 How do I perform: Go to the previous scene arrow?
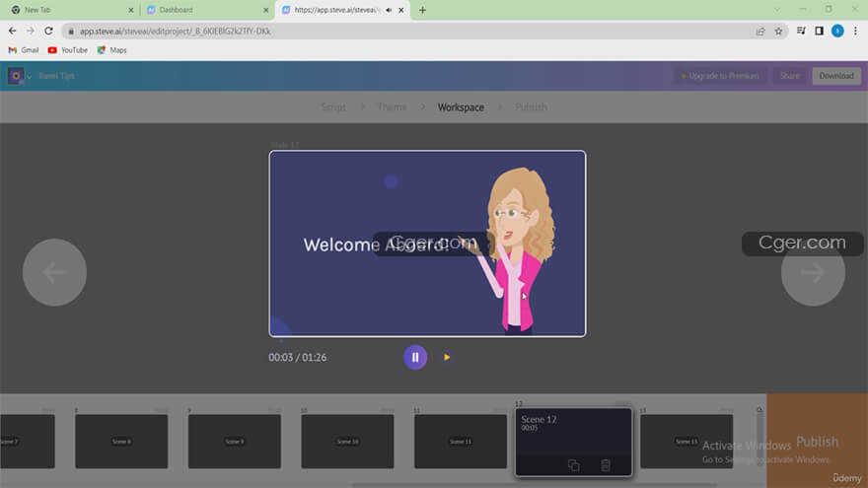(54, 272)
